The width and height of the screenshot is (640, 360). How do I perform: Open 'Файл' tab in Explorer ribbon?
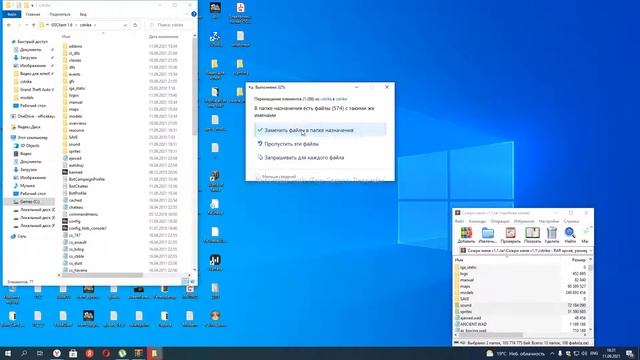coord(12,14)
